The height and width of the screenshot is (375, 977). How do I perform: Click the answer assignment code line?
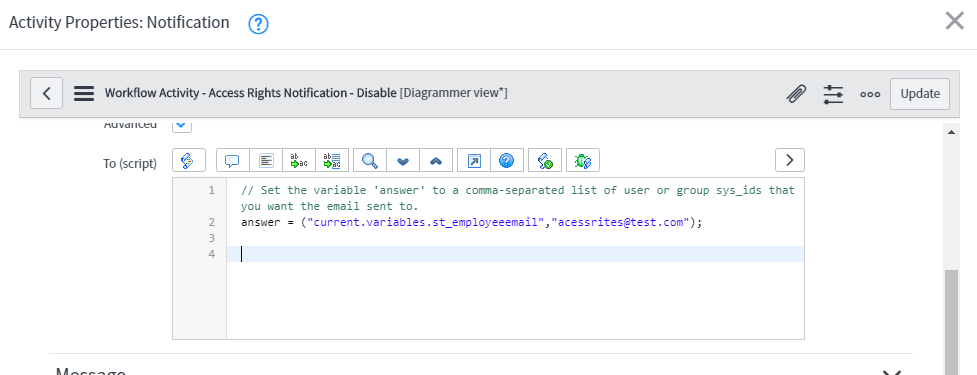point(472,222)
